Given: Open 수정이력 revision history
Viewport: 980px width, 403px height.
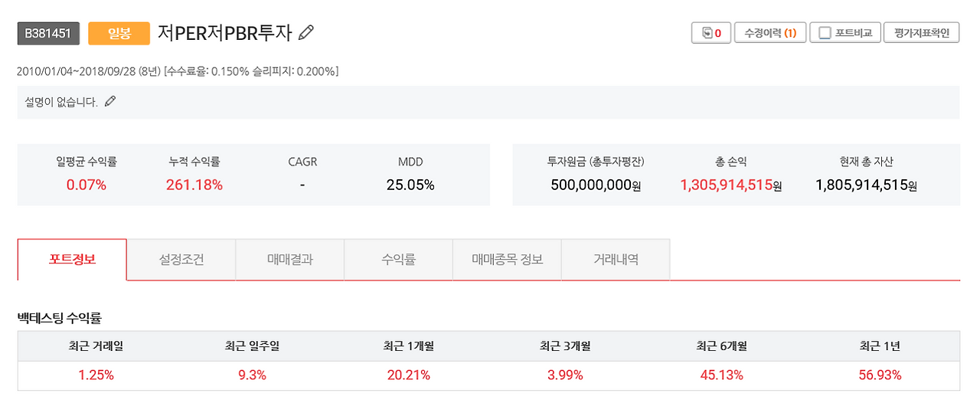Looking at the screenshot, I should click(x=770, y=33).
